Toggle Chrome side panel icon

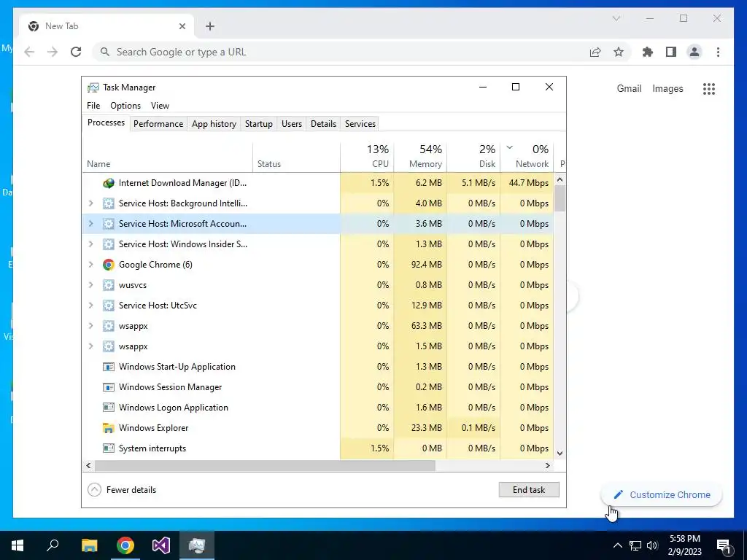coord(671,52)
